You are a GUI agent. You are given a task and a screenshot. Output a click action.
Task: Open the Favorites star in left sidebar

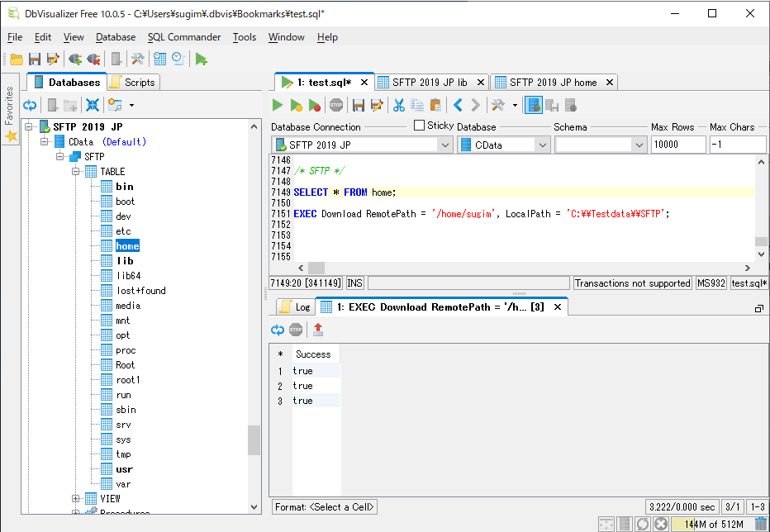pyautogui.click(x=11, y=136)
